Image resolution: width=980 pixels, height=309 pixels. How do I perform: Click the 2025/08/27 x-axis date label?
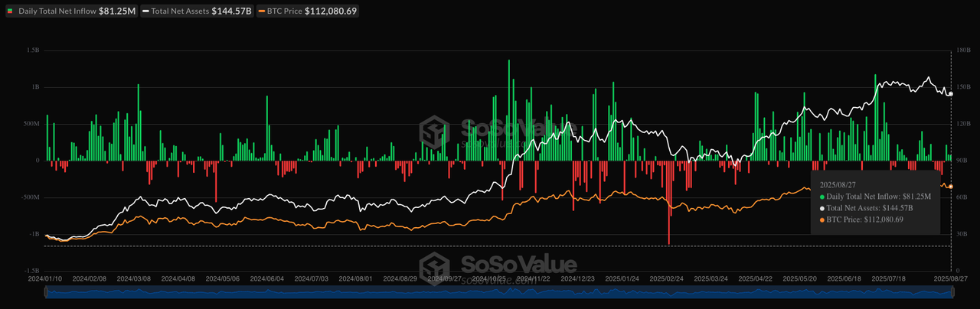(952, 280)
